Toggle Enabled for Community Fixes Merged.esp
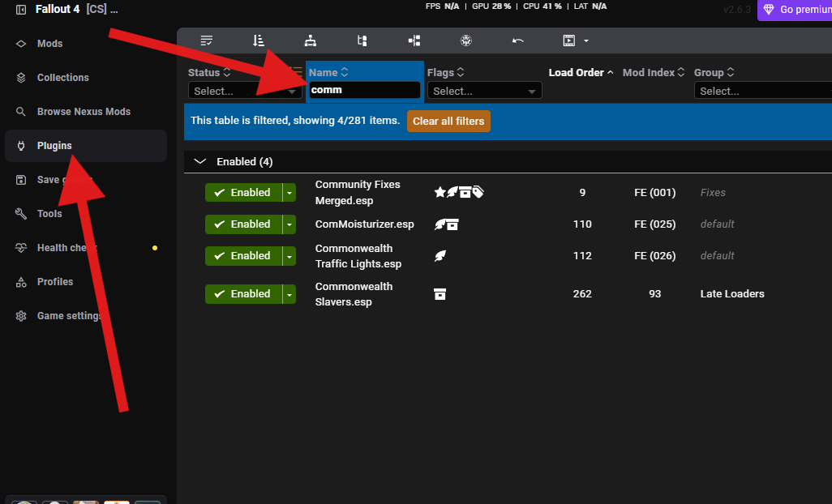This screenshot has width=832, height=504. point(244,192)
